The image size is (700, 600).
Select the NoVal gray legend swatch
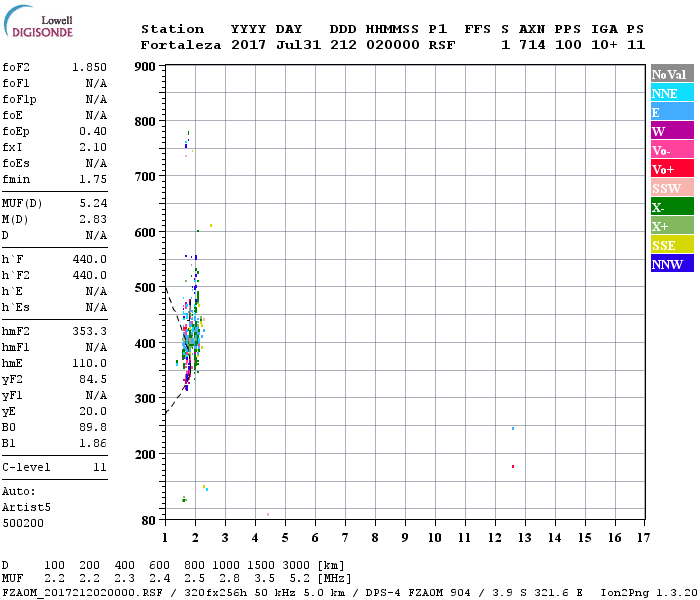tap(672, 74)
